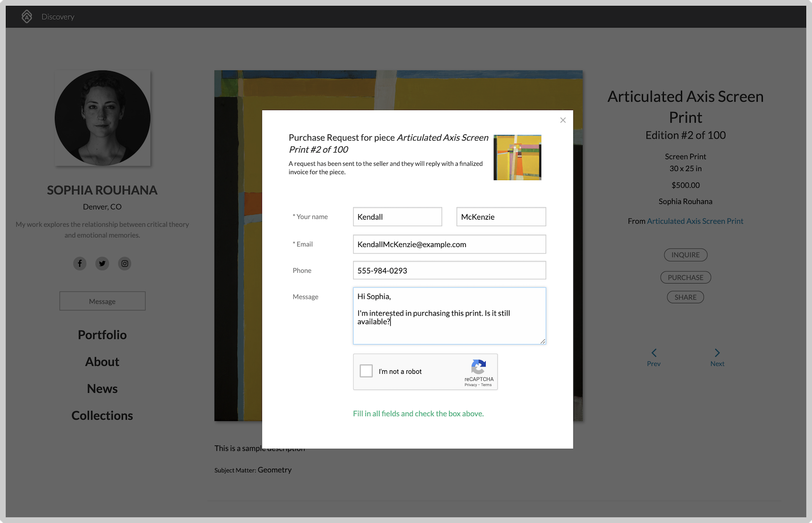Switch to the About tab
The height and width of the screenshot is (523, 812).
[102, 361]
